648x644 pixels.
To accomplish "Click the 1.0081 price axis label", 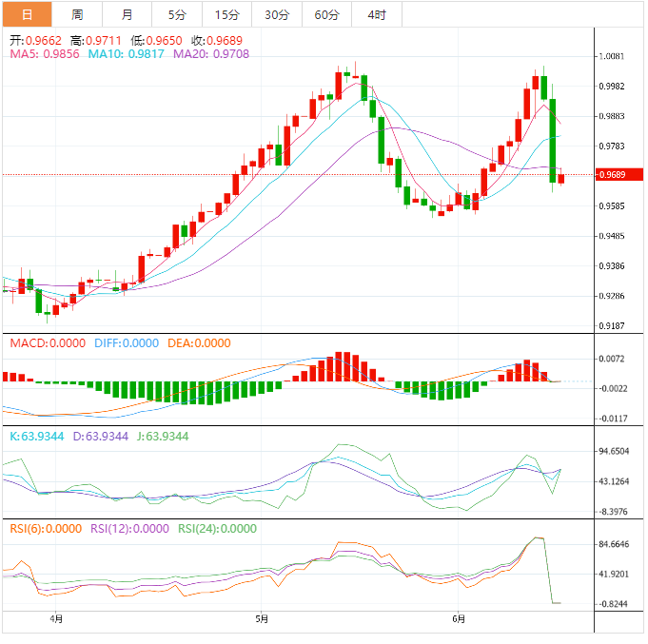I will pos(612,56).
